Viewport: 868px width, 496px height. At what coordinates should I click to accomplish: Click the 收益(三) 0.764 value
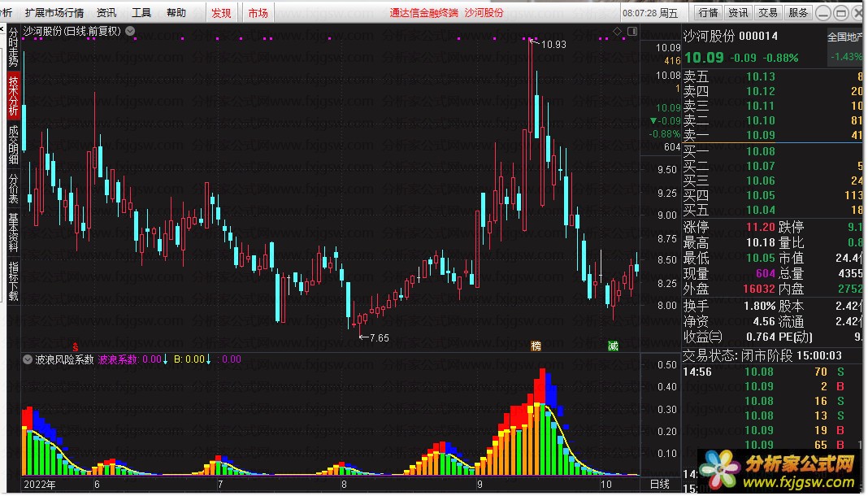tap(760, 337)
